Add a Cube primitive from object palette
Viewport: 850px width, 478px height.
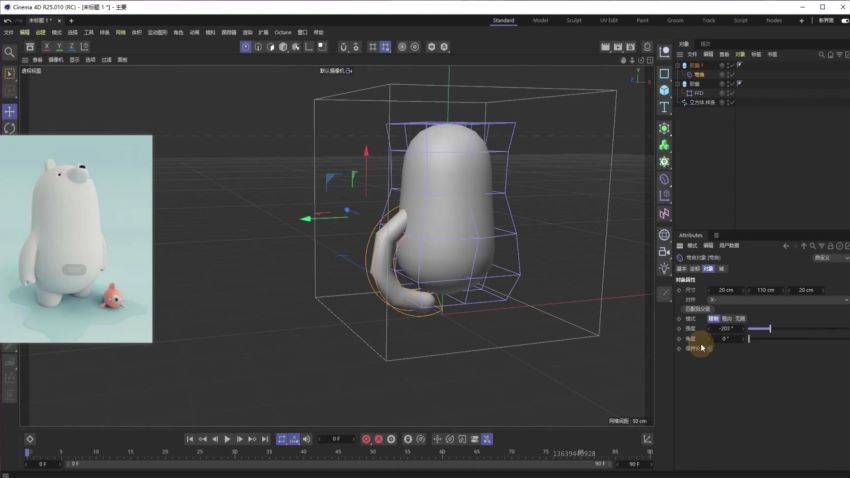(664, 90)
